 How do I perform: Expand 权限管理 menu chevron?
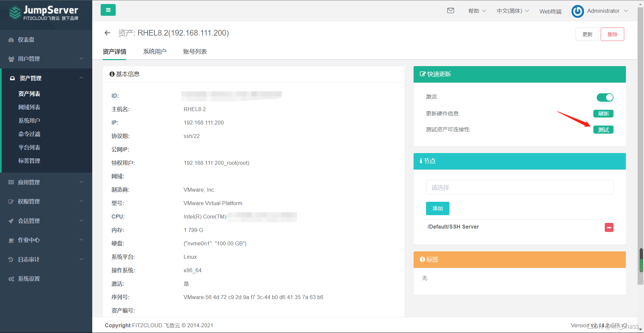point(82,201)
